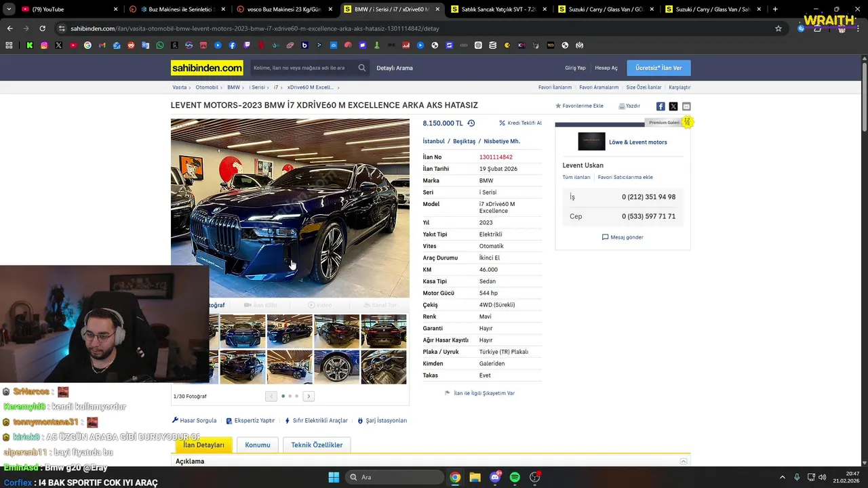This screenshot has width=868, height=488.
Task: Expand the Açıklama section chevron
Action: (x=684, y=462)
